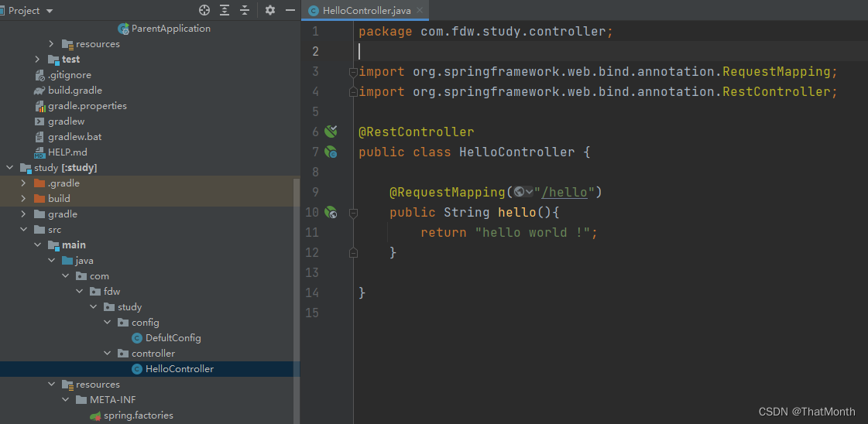Open the Project view dropdown
Viewport: 868px width, 424px height.
tap(50, 11)
